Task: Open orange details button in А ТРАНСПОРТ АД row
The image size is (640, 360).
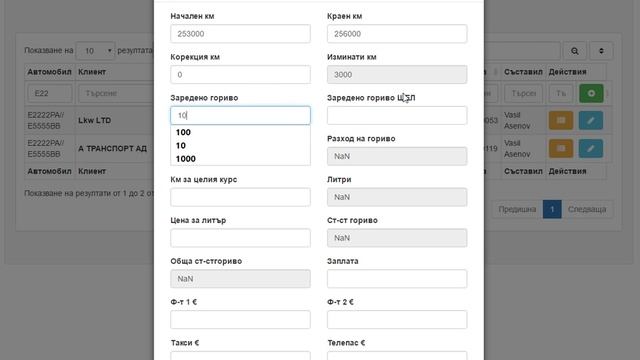Action: (x=561, y=149)
